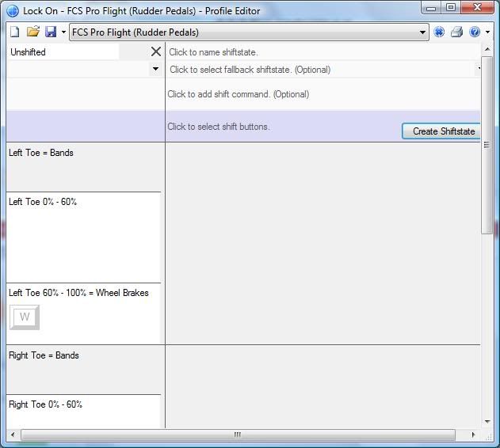Open the FCS Pro Flight device dropdown

click(423, 32)
